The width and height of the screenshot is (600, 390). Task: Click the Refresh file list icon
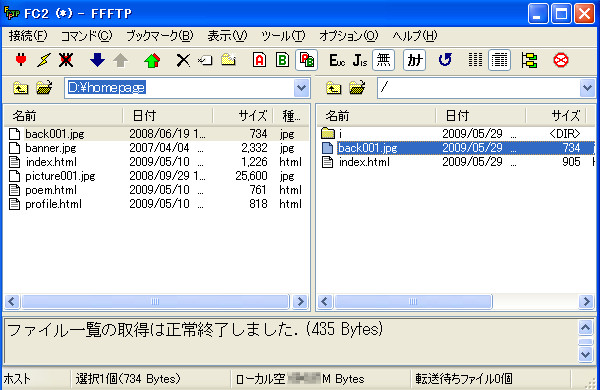tap(445, 60)
